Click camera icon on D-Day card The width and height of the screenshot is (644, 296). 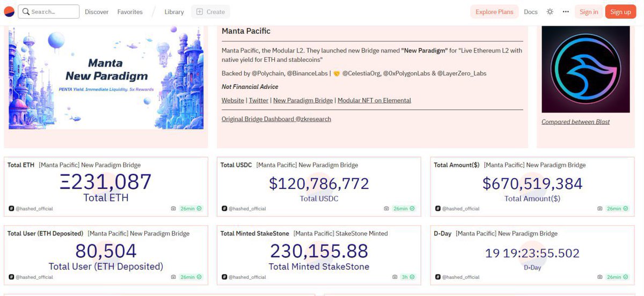[600, 277]
